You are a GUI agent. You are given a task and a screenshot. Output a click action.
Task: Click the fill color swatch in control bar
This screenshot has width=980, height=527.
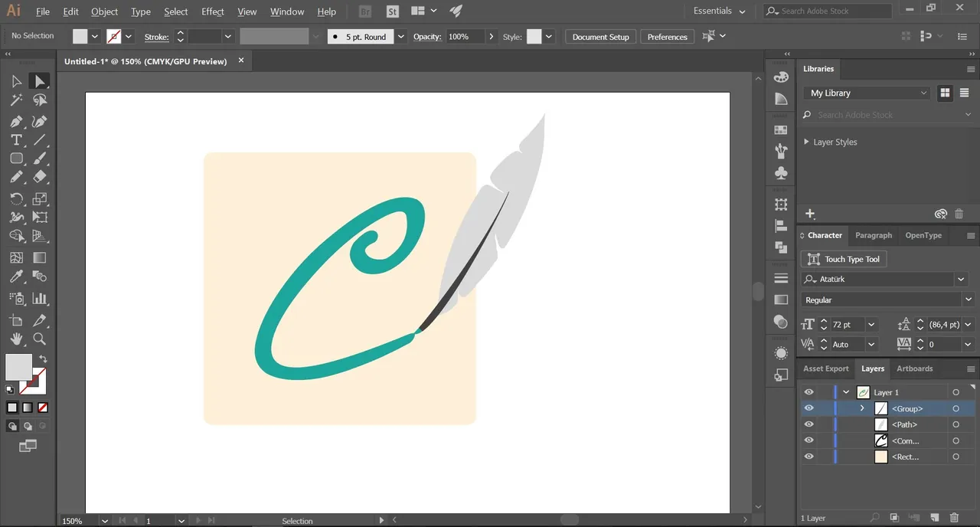[x=80, y=36]
